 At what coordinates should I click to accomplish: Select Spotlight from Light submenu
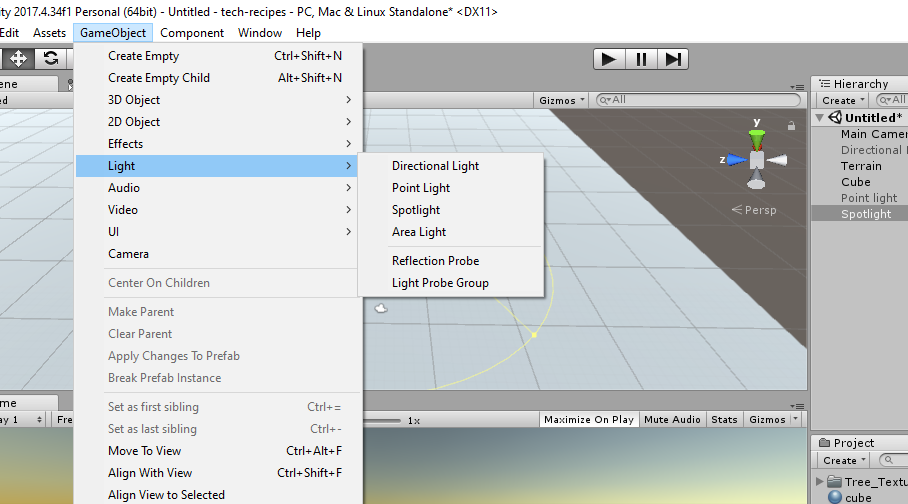click(x=451, y=210)
